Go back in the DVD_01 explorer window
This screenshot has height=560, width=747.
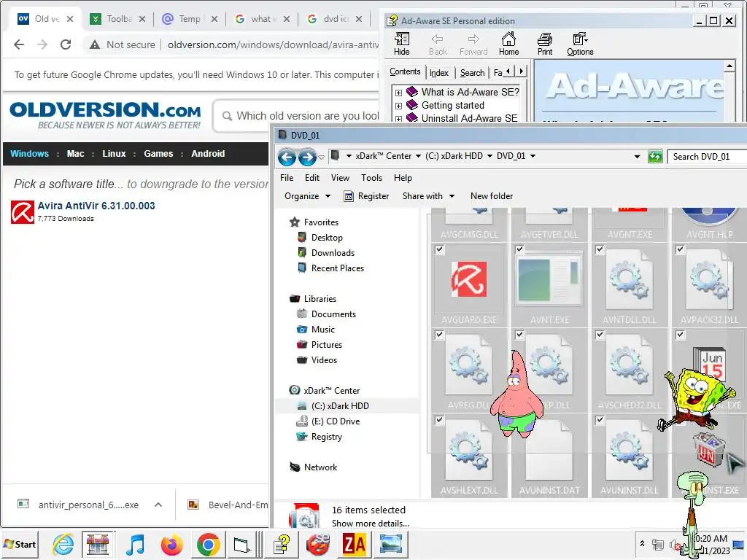(x=287, y=157)
